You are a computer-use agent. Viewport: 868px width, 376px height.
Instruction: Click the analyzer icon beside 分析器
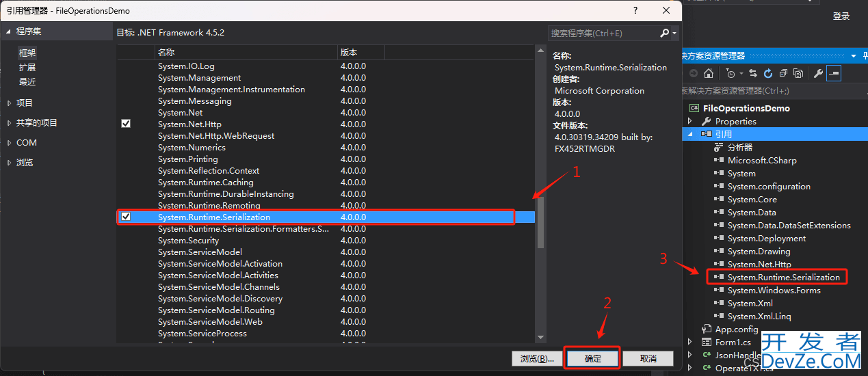(719, 147)
